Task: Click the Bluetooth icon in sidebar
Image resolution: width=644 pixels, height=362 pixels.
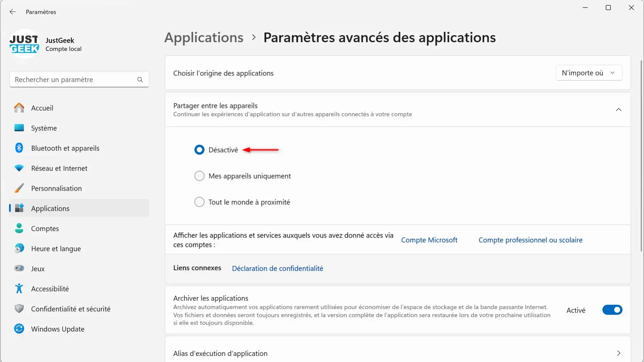Action: tap(19, 148)
